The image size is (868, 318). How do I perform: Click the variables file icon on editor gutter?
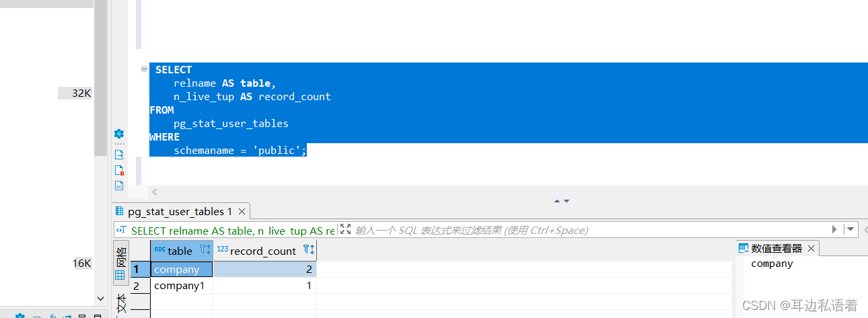pos(119,186)
